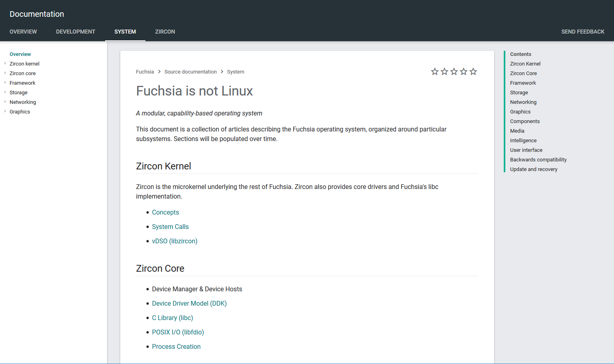Expand the Graphics sidebar section
Viewport: 614px width, 364px height.
coord(5,111)
